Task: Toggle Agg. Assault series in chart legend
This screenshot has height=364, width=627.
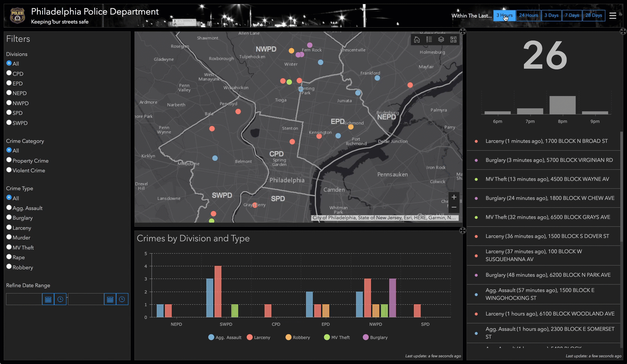Action: point(225,337)
